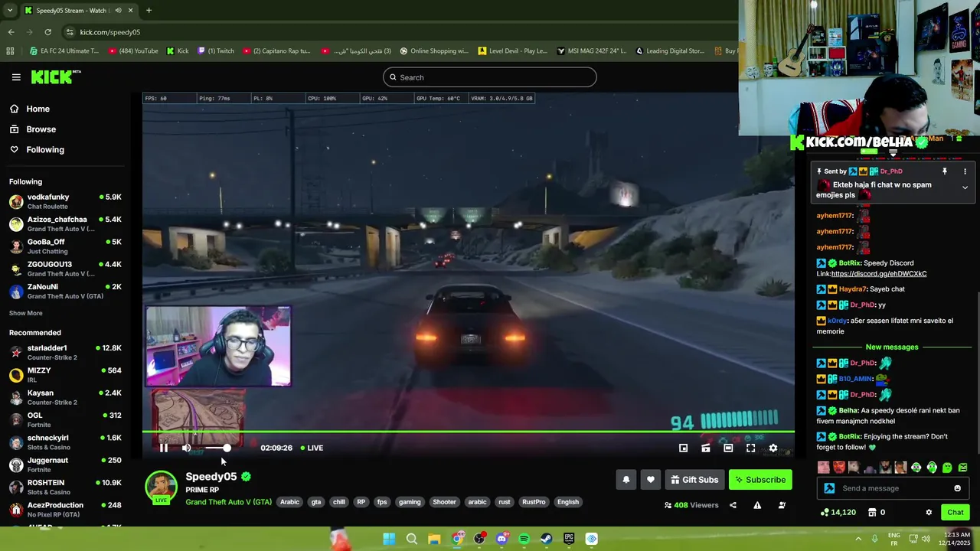The height and width of the screenshot is (551, 980).
Task: Enter fullscreen video mode
Action: coord(750,448)
